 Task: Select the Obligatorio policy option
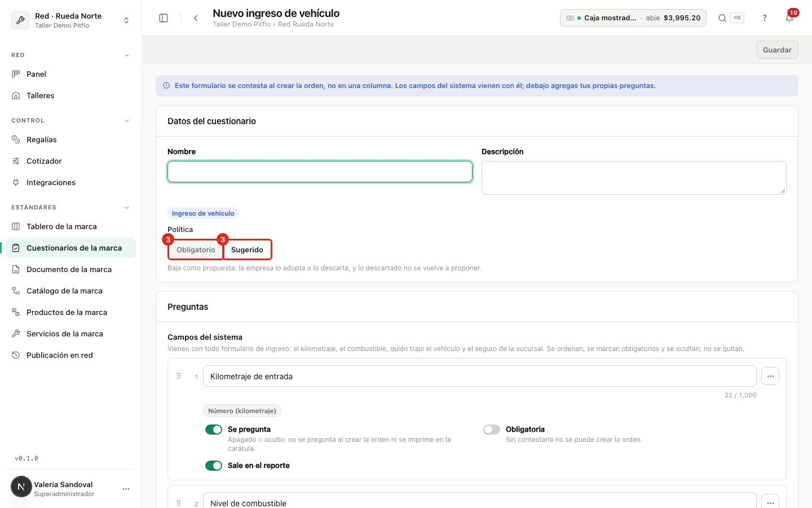196,249
